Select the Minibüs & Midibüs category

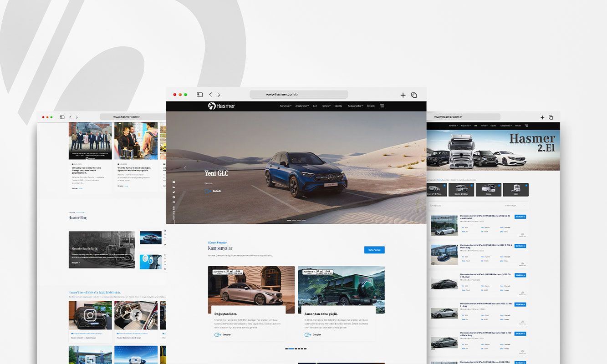click(x=461, y=190)
